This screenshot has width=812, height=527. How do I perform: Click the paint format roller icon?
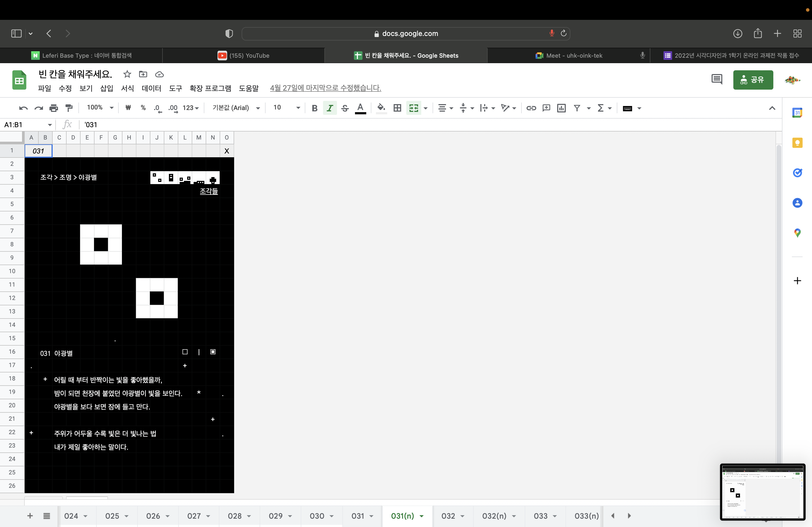pyautogui.click(x=69, y=108)
